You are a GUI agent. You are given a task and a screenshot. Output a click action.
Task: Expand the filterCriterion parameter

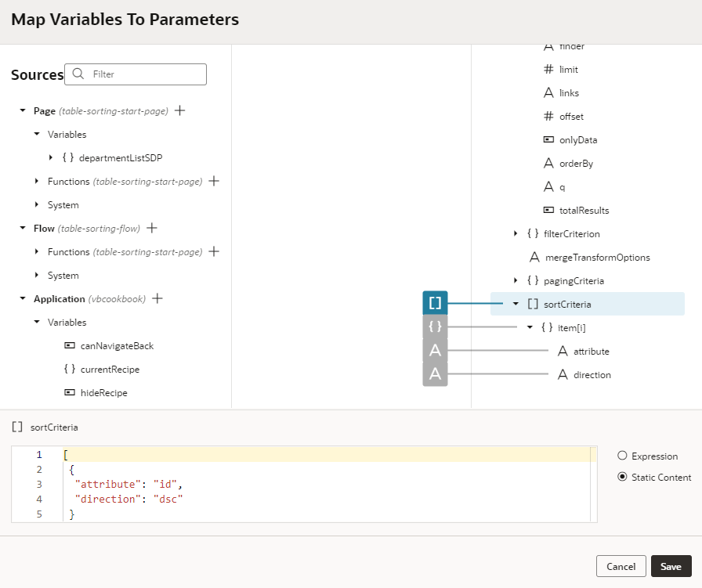tap(516, 234)
